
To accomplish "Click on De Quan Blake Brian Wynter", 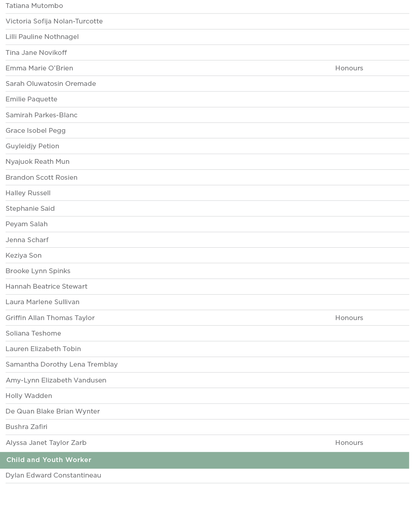I will point(53,412).
